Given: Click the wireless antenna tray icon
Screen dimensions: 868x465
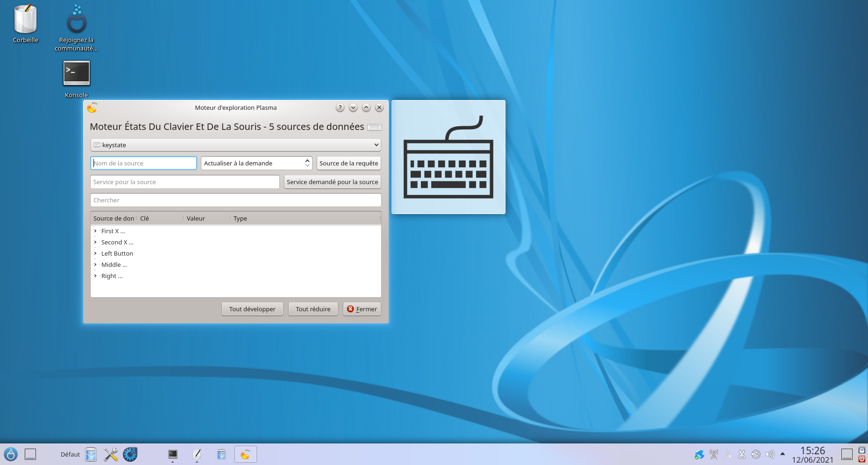Looking at the screenshot, I should coord(714,454).
